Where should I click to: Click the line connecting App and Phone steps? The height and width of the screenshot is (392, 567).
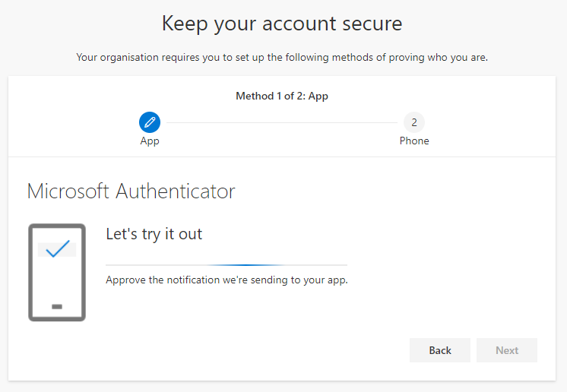click(x=282, y=122)
